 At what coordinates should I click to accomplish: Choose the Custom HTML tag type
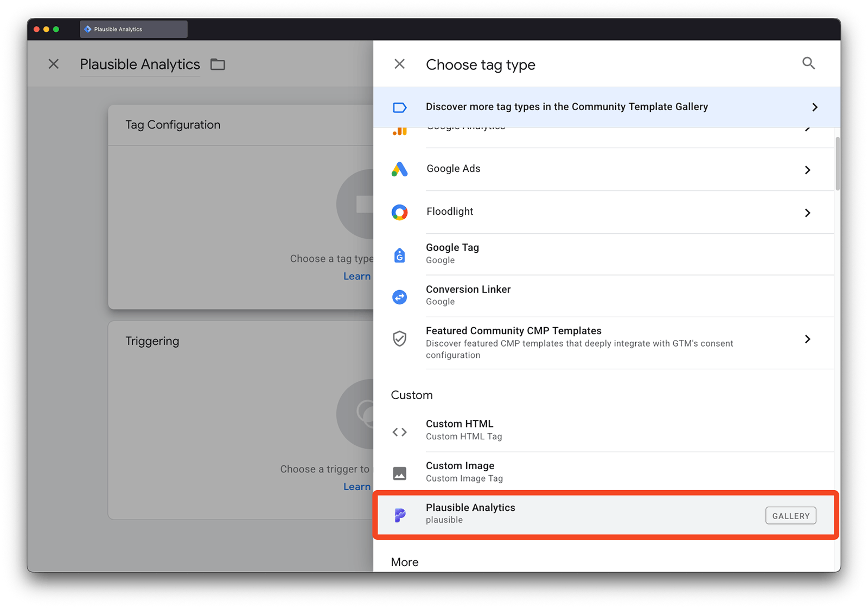[459, 424]
